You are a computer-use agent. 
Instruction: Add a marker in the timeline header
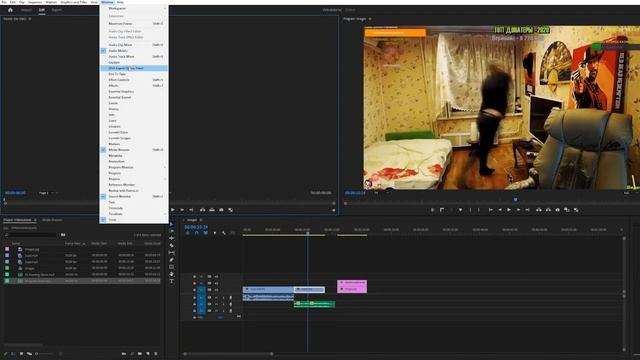[x=215, y=233]
